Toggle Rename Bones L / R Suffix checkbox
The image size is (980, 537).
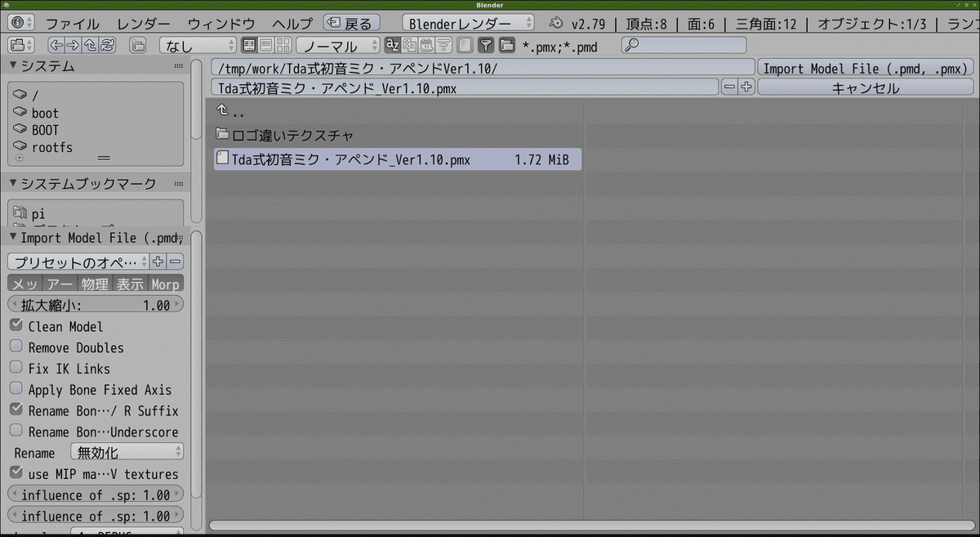(16, 409)
